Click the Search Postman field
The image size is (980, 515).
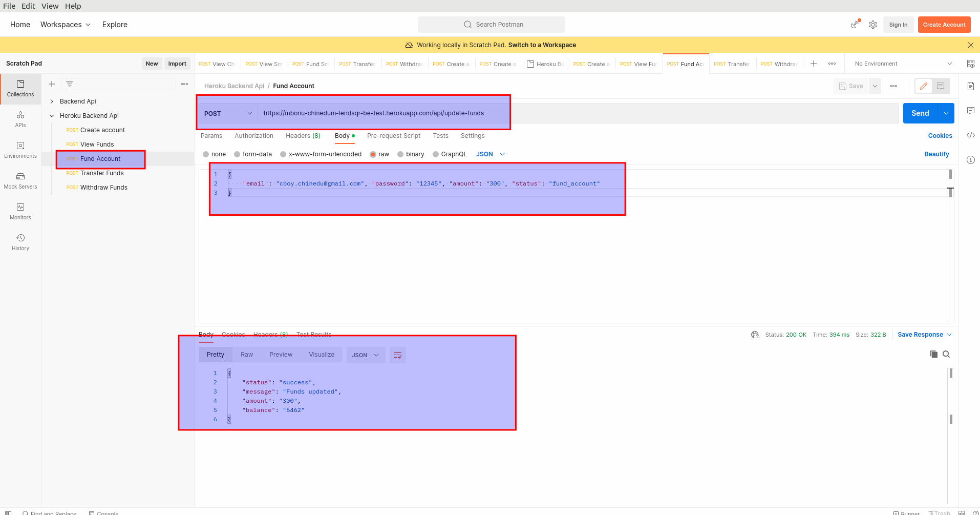[492, 25]
